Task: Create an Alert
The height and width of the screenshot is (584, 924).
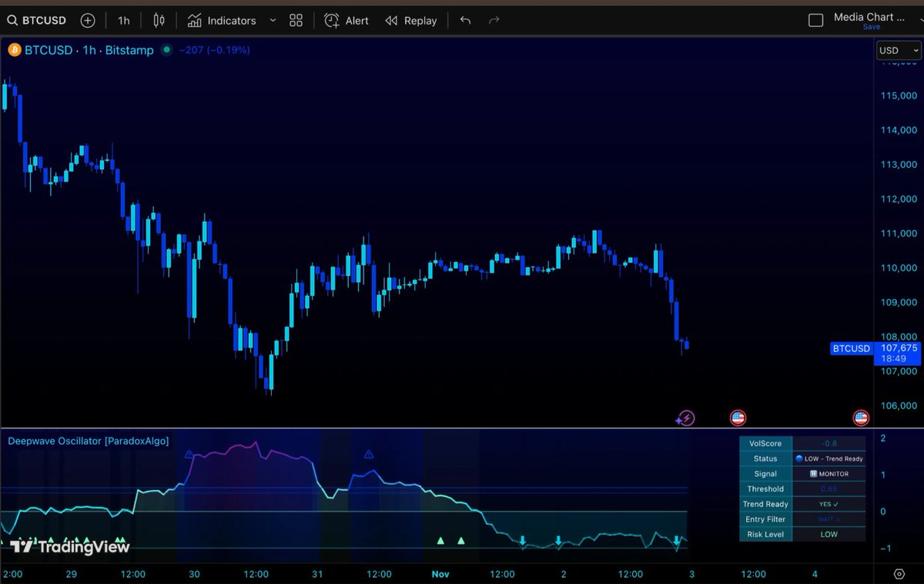Action: (346, 21)
